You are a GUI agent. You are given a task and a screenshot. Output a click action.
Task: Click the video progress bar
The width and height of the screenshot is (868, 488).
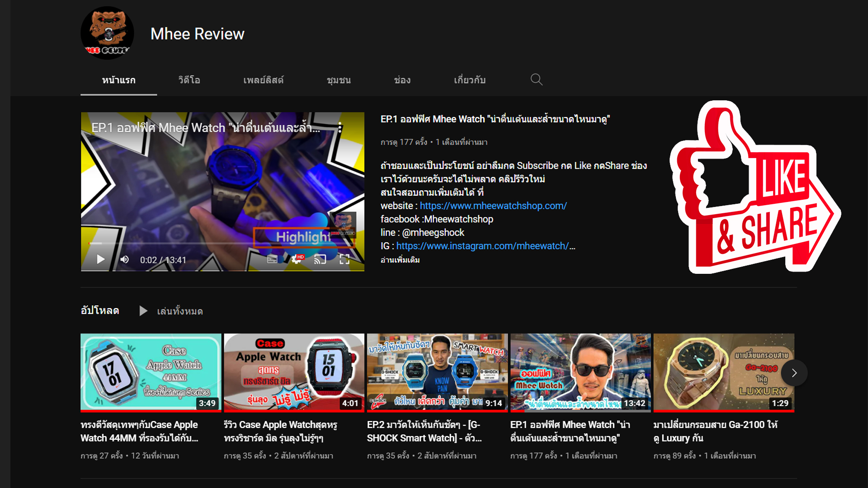point(222,244)
